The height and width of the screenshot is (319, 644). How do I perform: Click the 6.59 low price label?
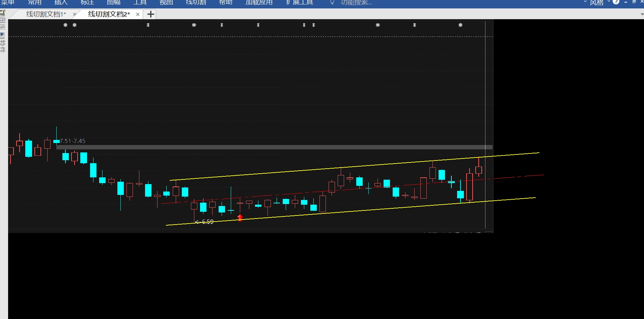click(207, 222)
